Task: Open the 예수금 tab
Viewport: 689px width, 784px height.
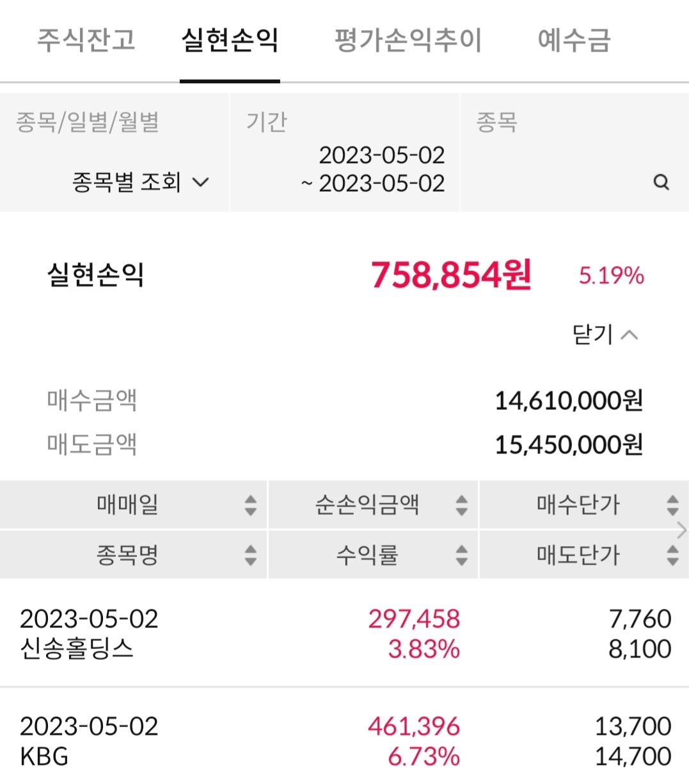Action: click(574, 40)
